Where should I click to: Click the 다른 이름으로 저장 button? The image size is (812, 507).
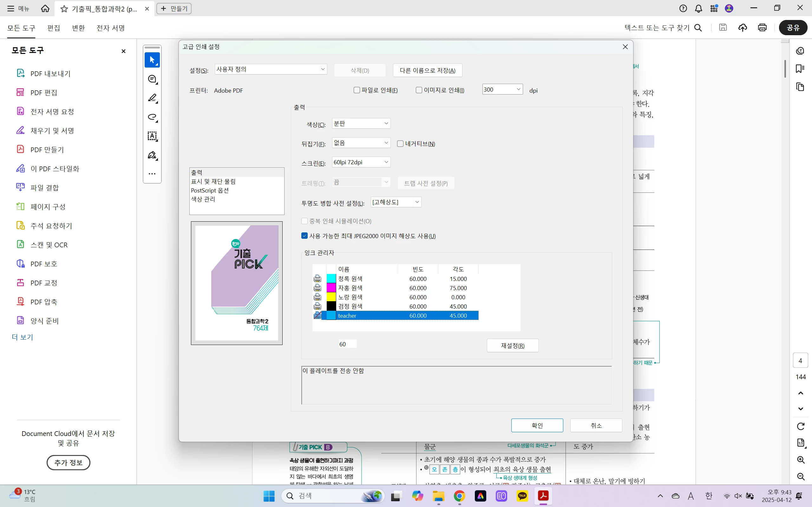[427, 70]
